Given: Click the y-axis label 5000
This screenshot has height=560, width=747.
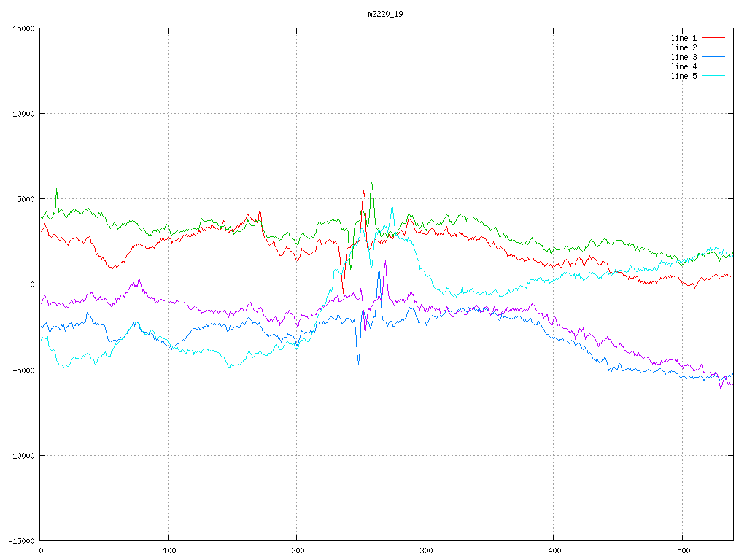Looking at the screenshot, I should (x=26, y=199).
